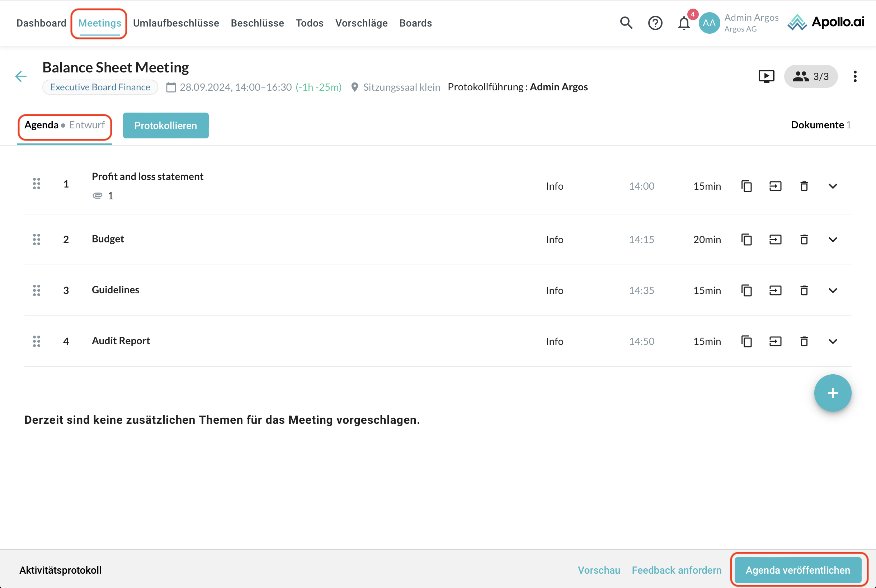Add agenda item with plus button
Image resolution: width=876 pixels, height=588 pixels.
coord(832,393)
